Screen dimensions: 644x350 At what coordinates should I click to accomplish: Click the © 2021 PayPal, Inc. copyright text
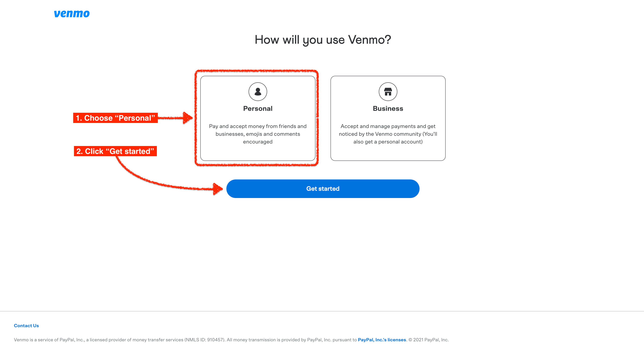428,340
